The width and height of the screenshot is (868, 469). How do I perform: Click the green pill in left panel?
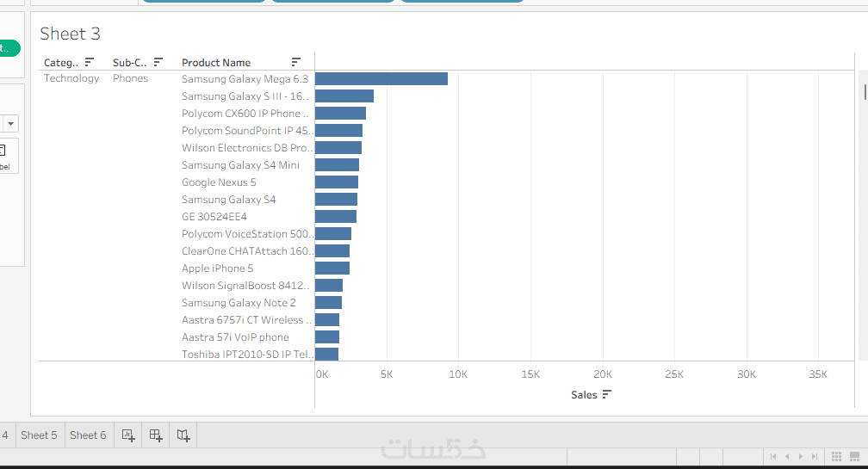(x=9, y=49)
